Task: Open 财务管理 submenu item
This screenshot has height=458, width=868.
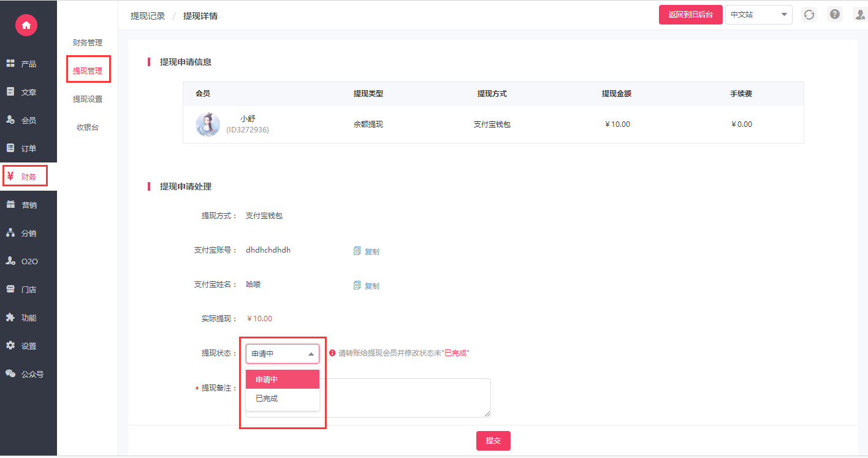Action: click(x=88, y=43)
